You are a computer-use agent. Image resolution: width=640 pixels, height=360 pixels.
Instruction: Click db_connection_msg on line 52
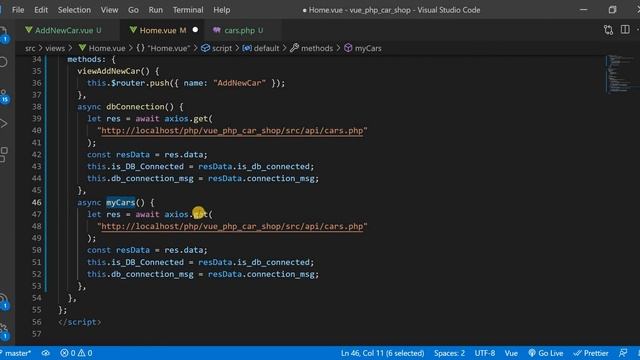click(152, 274)
